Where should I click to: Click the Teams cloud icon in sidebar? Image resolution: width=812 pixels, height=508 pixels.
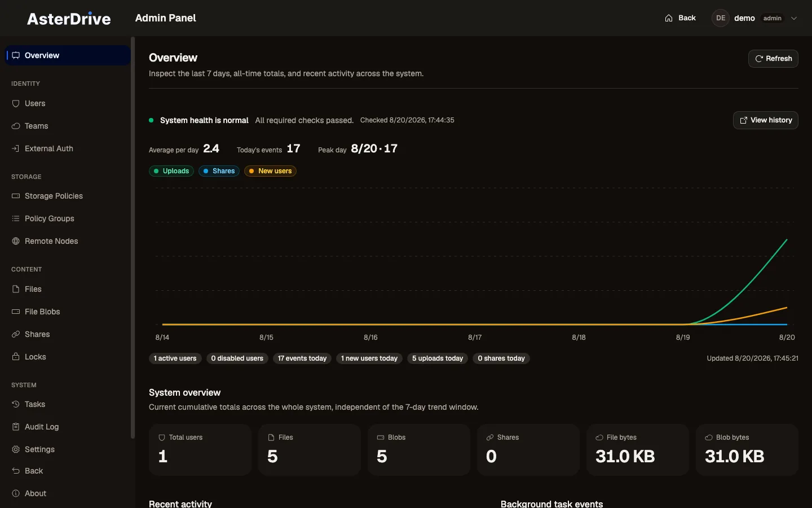[16, 126]
